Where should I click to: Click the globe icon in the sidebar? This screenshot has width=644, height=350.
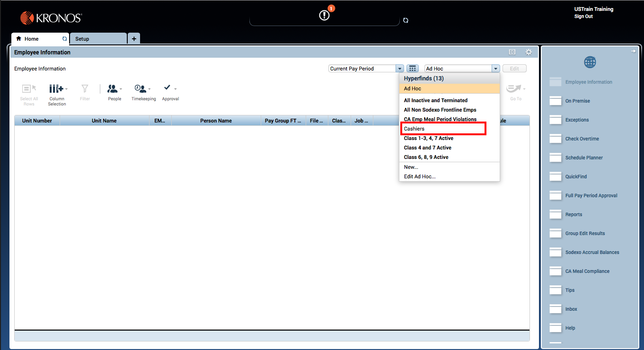pyautogui.click(x=590, y=61)
